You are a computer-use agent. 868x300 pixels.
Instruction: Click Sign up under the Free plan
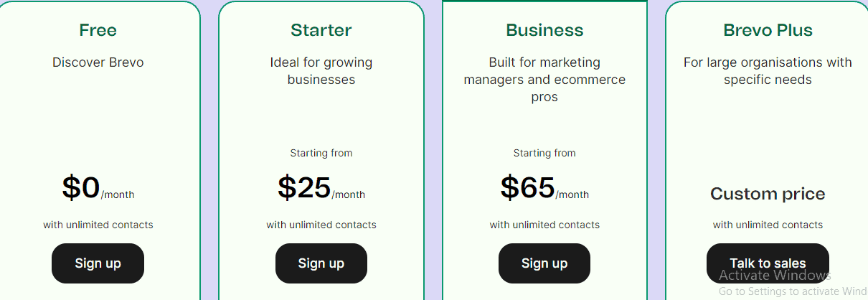pyautogui.click(x=98, y=263)
